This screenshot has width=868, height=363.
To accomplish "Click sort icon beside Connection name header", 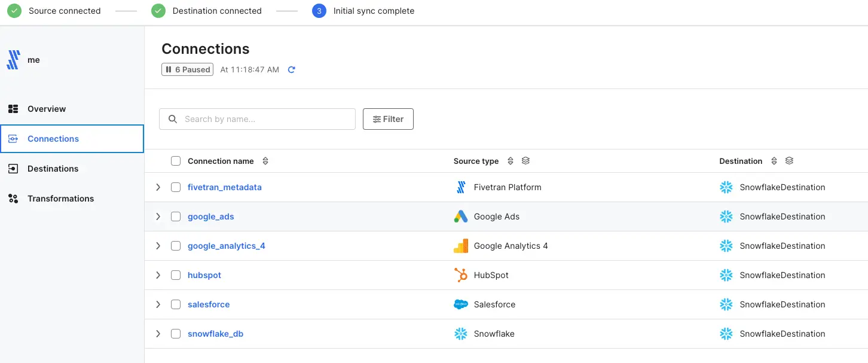I will pyautogui.click(x=265, y=161).
